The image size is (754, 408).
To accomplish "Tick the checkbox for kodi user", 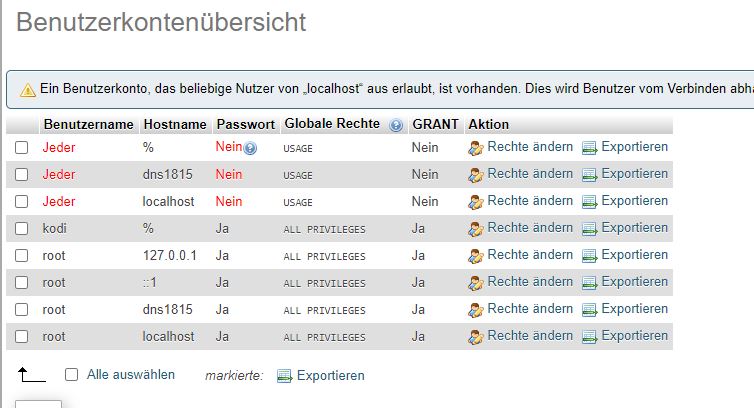I will (x=22, y=229).
